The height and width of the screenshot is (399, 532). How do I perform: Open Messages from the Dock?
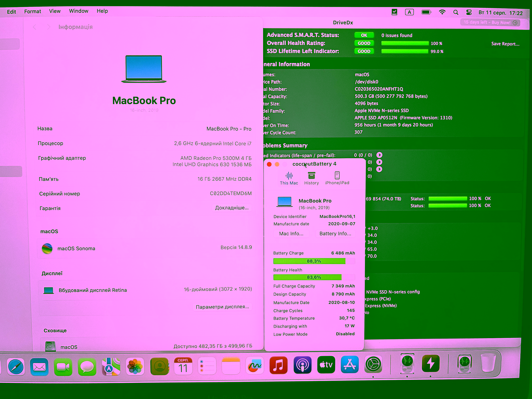point(87,367)
